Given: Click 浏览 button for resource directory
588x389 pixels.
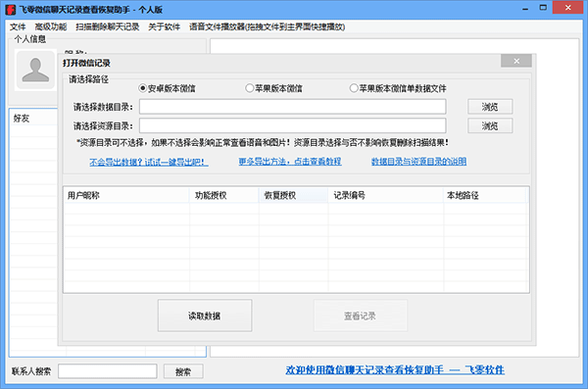Looking at the screenshot, I should point(490,126).
